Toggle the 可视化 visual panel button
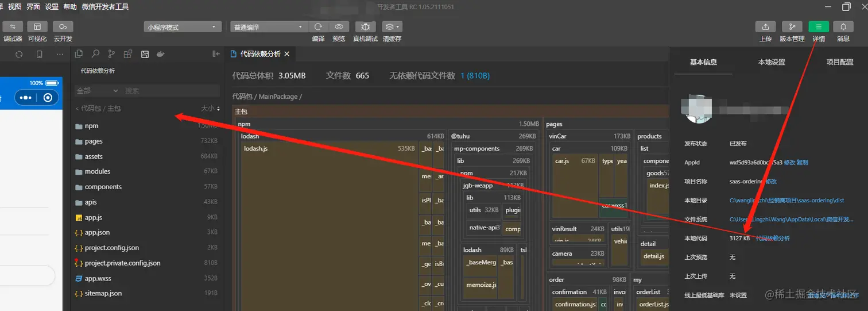Viewport: 868px width, 311px height. [37, 27]
